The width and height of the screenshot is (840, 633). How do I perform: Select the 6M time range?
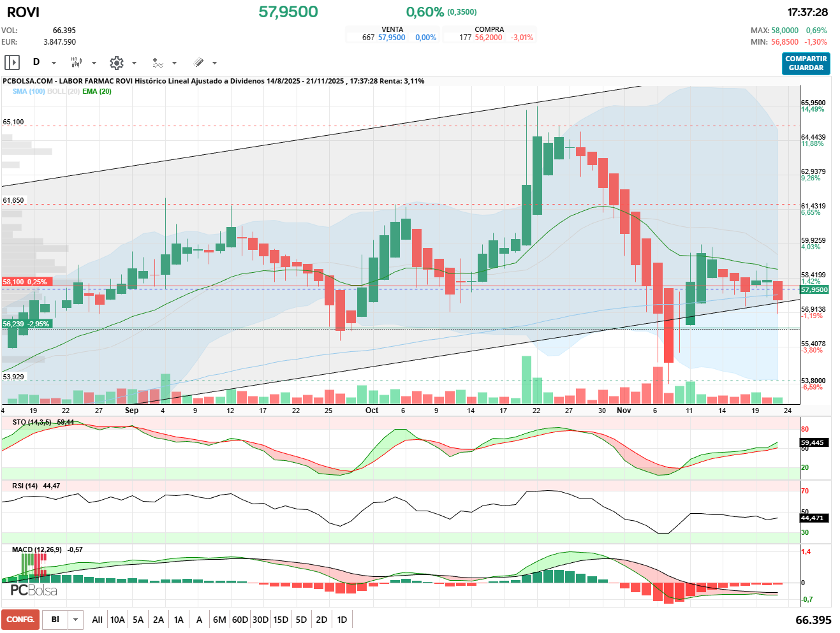[219, 620]
